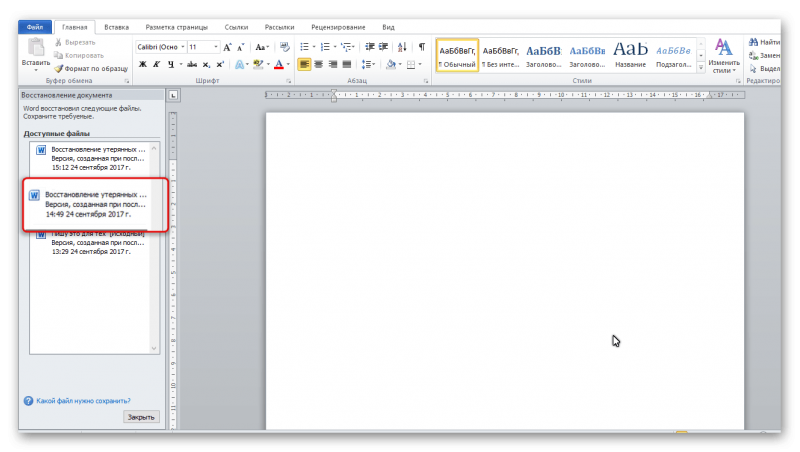
Task: Apply the Подзаголовок style
Action: click(673, 55)
